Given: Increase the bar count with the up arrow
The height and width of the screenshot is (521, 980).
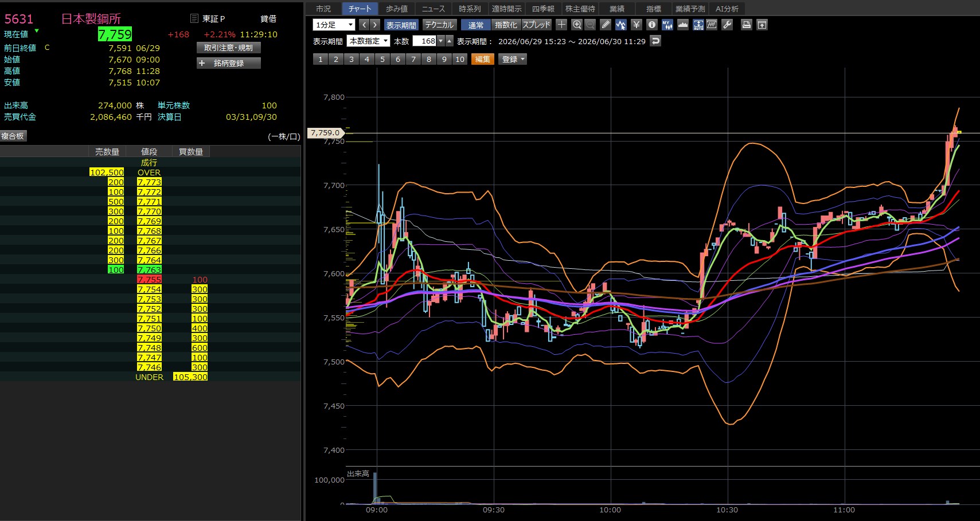Looking at the screenshot, I should click(450, 41).
